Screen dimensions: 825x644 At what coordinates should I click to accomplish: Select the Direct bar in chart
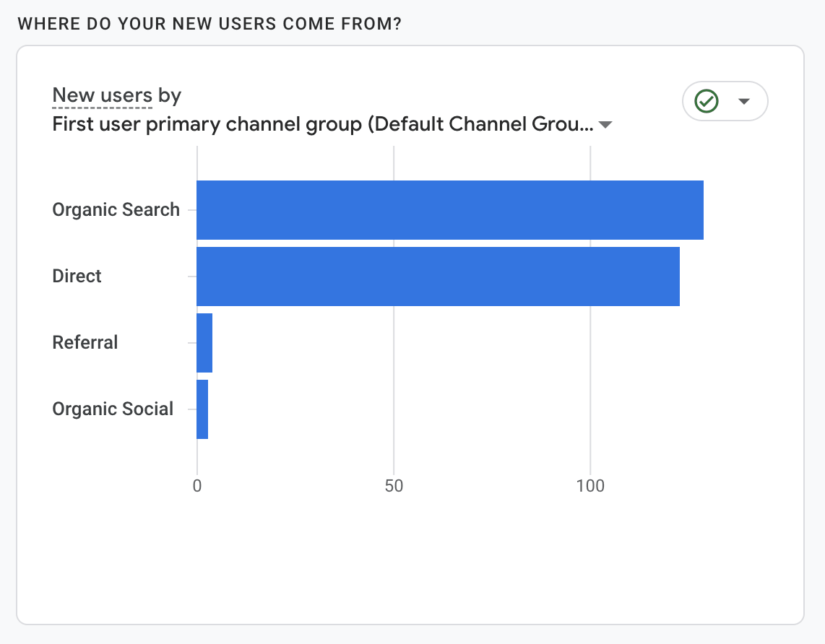(438, 277)
